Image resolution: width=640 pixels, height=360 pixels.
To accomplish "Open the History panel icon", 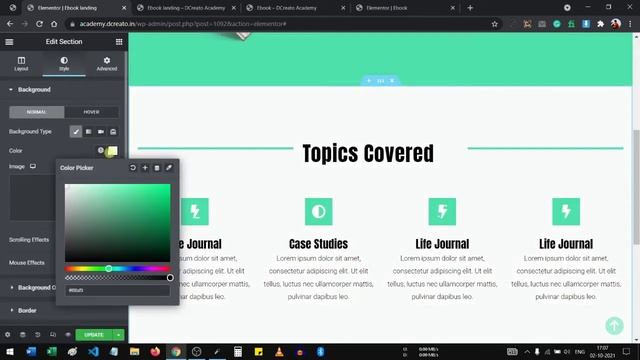I will coord(38,335).
